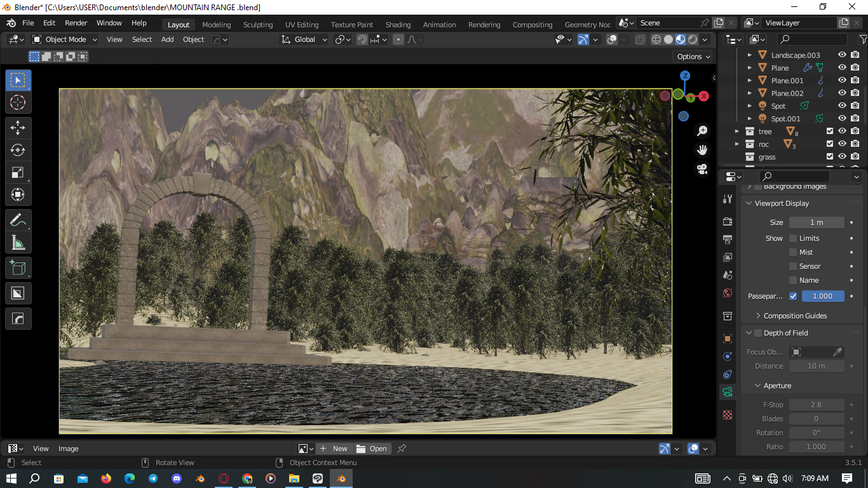Collapse the Aperture subpanel
Screen dimensions: 868x488
(x=758, y=386)
